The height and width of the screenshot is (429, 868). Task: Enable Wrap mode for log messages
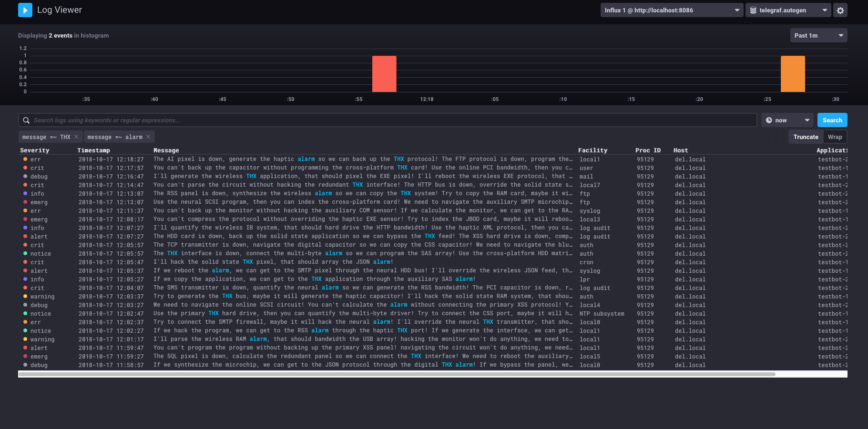[835, 137]
